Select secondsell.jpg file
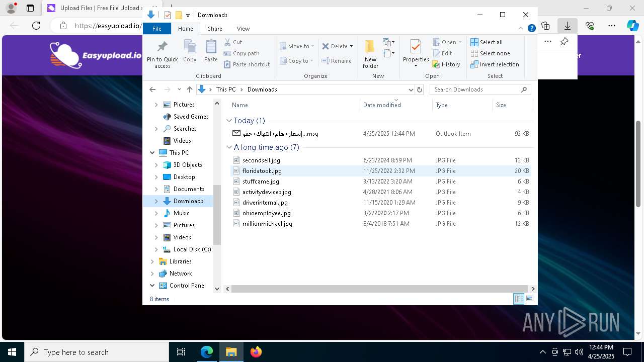 (380, 160)
